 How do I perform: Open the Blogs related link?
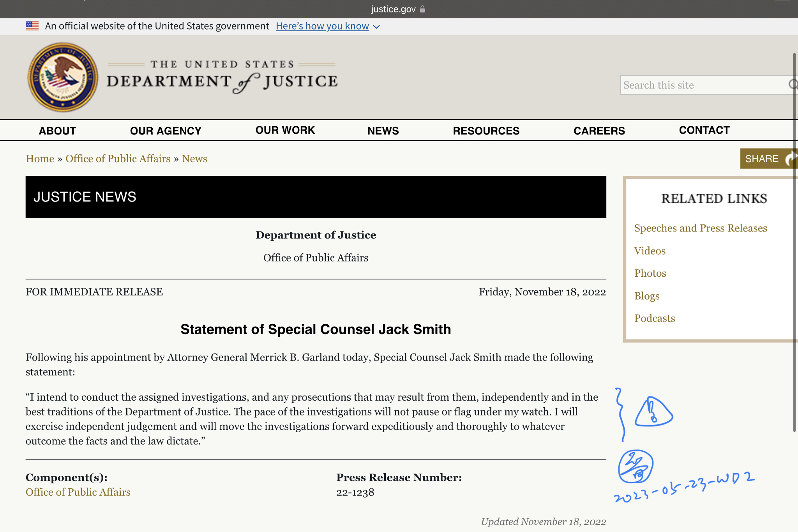pyautogui.click(x=647, y=296)
